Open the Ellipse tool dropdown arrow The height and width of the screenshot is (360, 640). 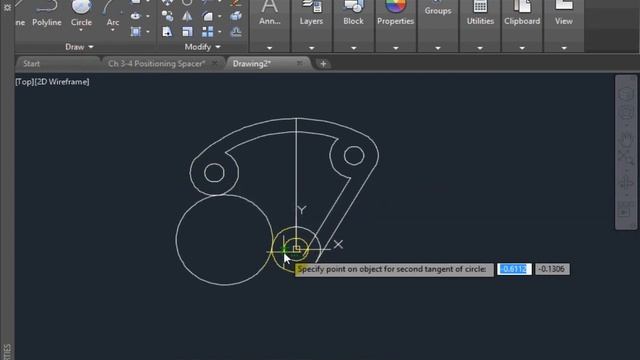(x=148, y=16)
